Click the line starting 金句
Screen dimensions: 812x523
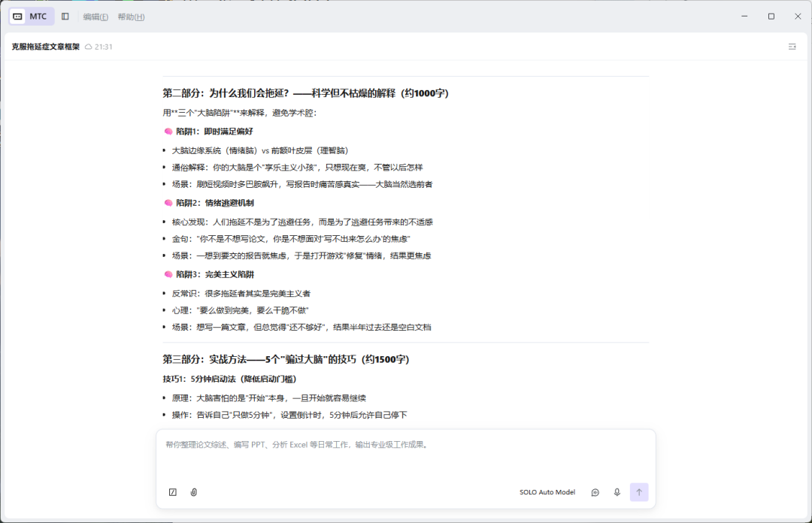coord(291,239)
